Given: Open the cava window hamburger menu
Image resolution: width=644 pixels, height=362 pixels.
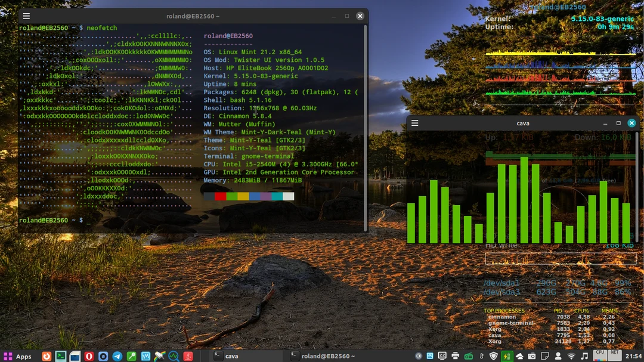Looking at the screenshot, I should [414, 123].
